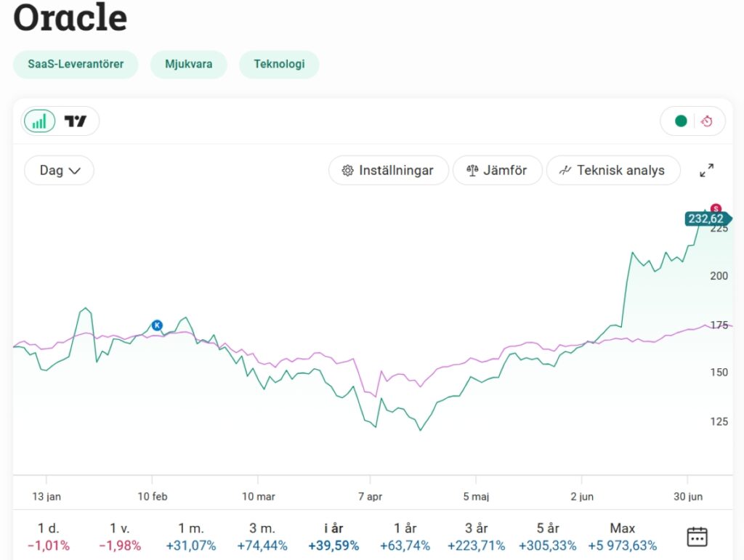The width and height of the screenshot is (744, 560).
Task: Click the 10 feb date label
Action: [x=153, y=497]
